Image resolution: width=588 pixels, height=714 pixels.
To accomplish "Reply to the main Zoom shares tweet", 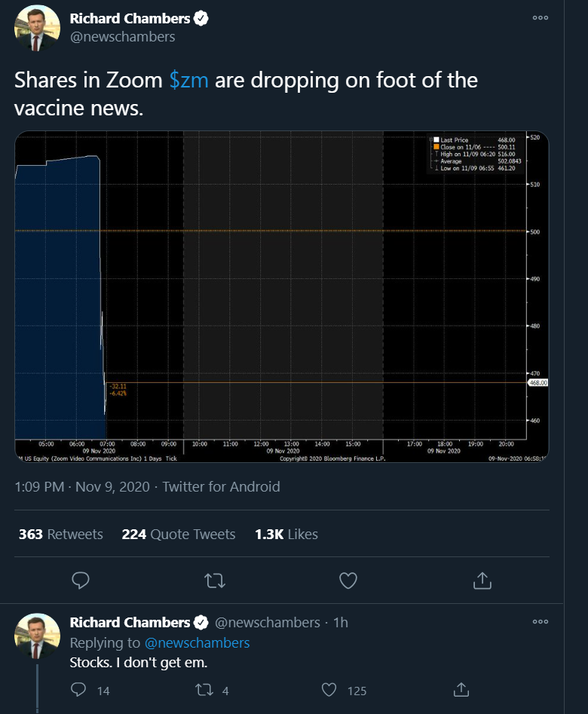I will coord(81,580).
